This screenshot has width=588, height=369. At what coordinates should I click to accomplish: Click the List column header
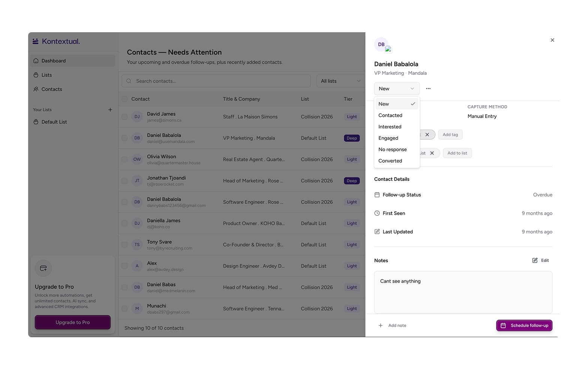(305, 99)
